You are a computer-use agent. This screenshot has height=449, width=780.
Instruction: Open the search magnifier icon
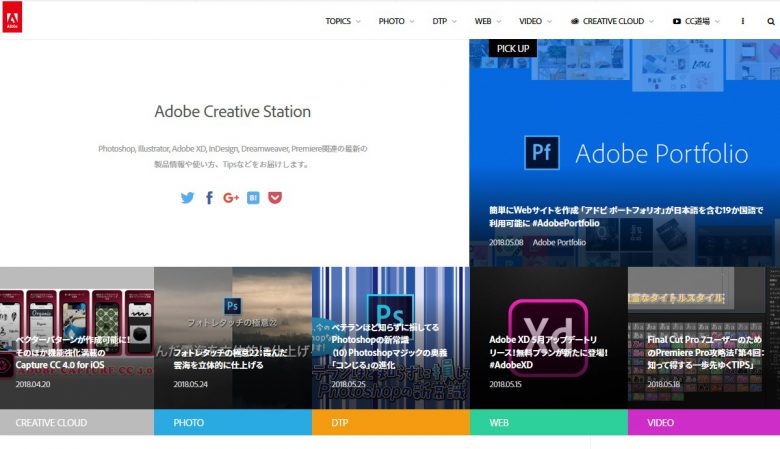771,21
